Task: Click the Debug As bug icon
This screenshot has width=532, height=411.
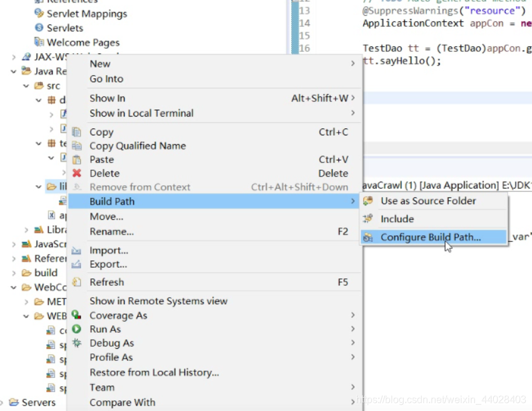Action: pyautogui.click(x=77, y=343)
